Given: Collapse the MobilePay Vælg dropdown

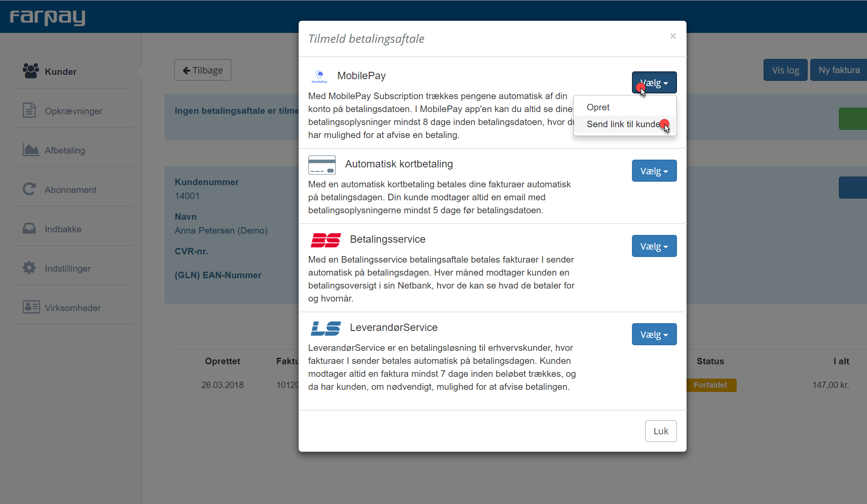Looking at the screenshot, I should pos(654,83).
